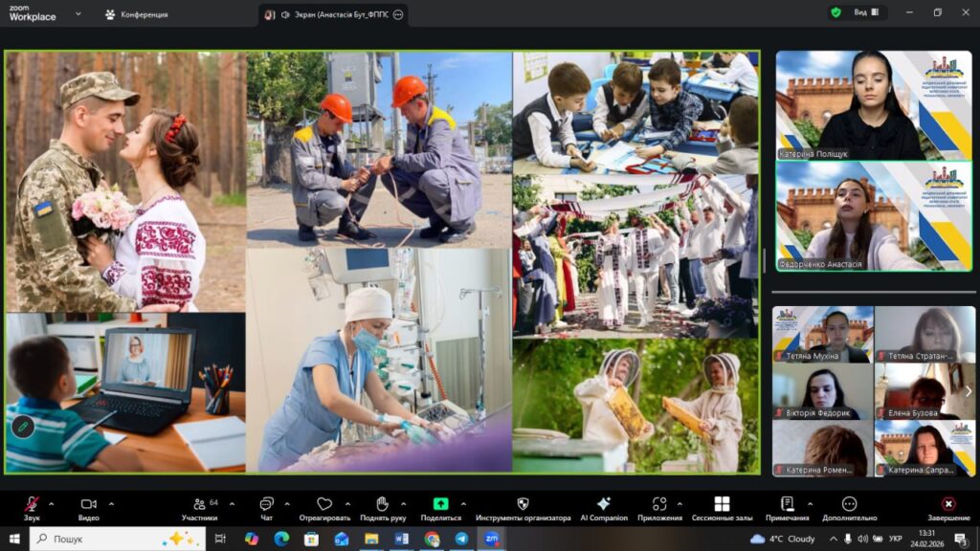Click the End meeting (Завершение) button
Image resolution: width=980 pixels, height=551 pixels.
[x=947, y=503]
